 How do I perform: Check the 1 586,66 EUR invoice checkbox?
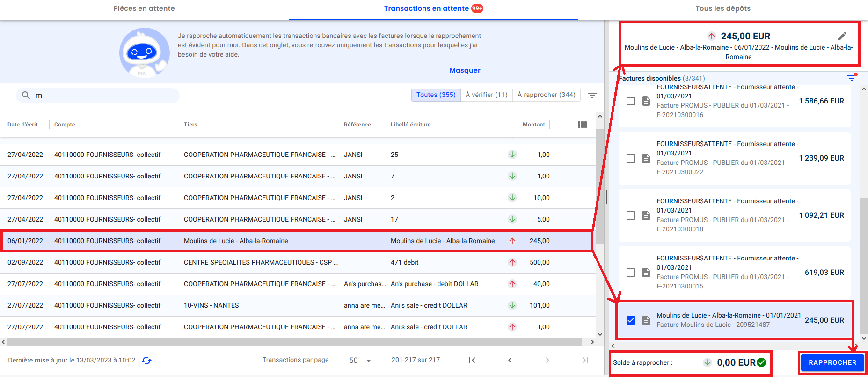(x=631, y=101)
